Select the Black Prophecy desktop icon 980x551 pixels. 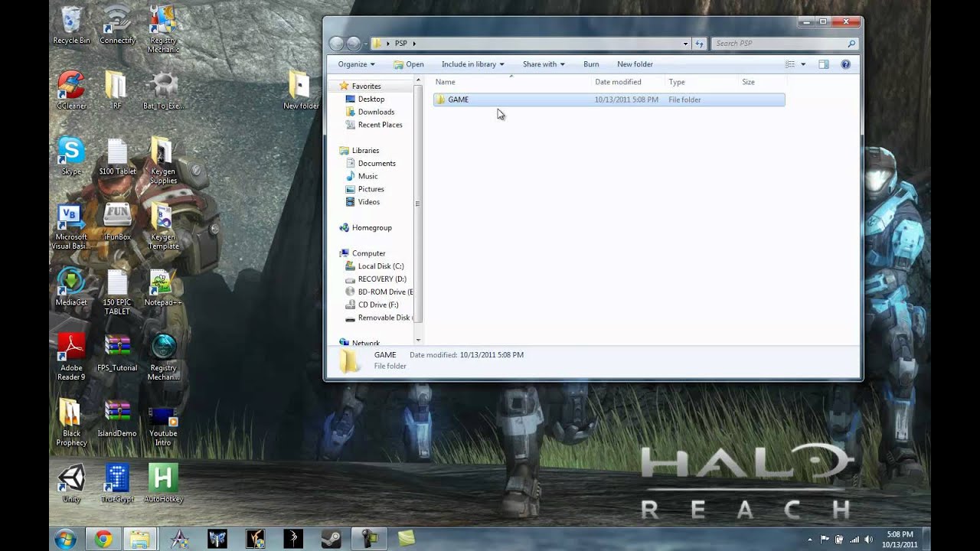pos(71,423)
